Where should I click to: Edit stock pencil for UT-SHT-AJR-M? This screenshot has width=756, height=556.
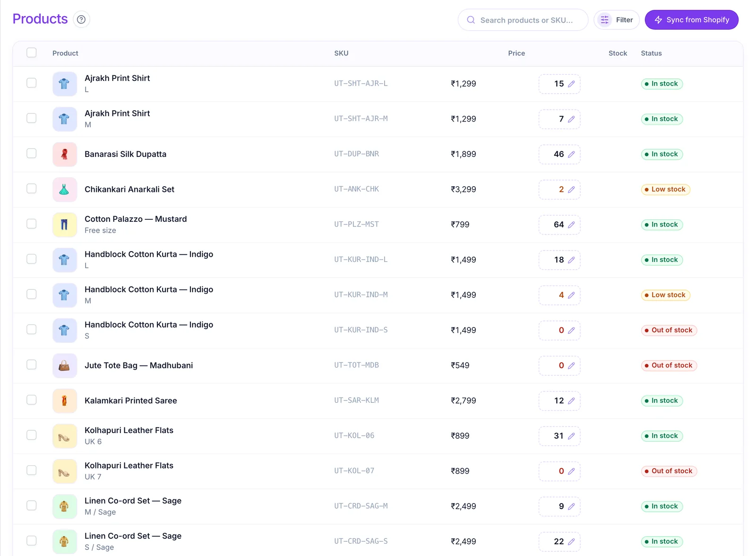pos(571,119)
